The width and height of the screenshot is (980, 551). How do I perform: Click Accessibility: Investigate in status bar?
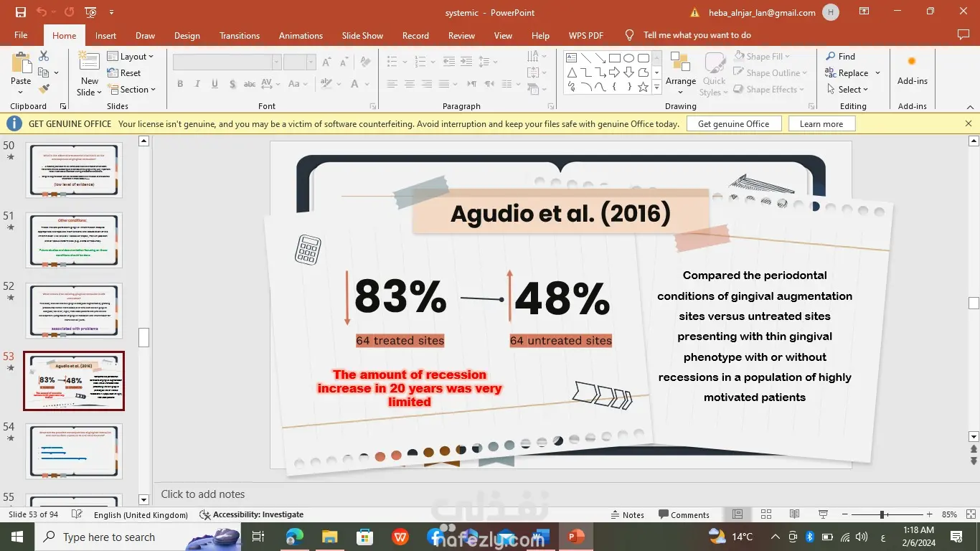tap(251, 514)
